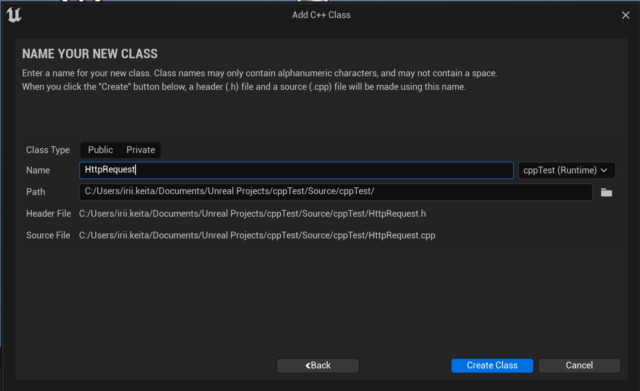
Task: Click the Add C++ Class title bar
Action: (321, 15)
